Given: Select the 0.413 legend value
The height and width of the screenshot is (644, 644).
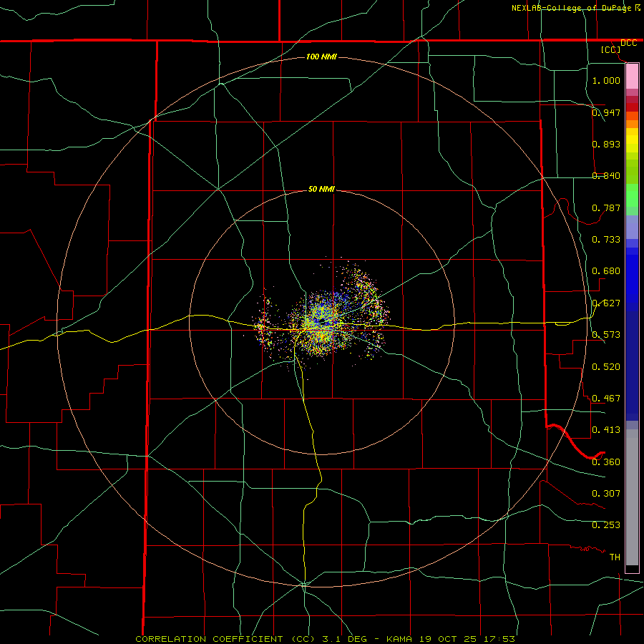Looking at the screenshot, I should [606, 429].
